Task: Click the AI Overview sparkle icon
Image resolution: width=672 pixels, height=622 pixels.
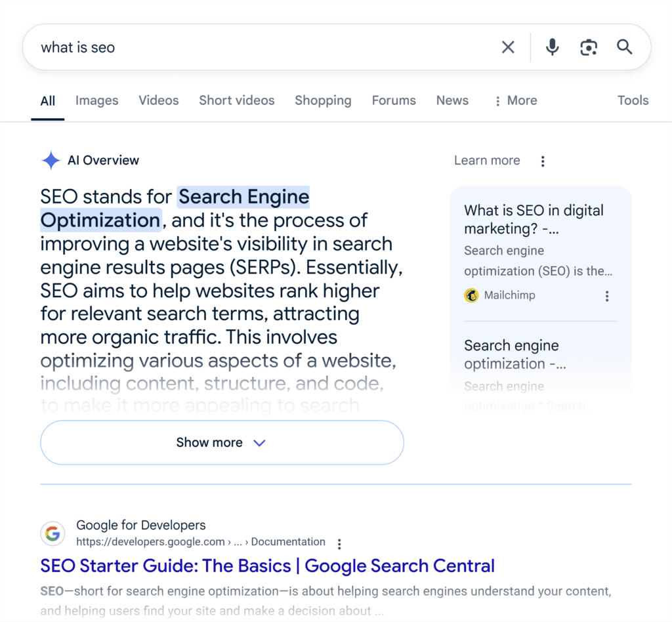Action: click(x=51, y=160)
